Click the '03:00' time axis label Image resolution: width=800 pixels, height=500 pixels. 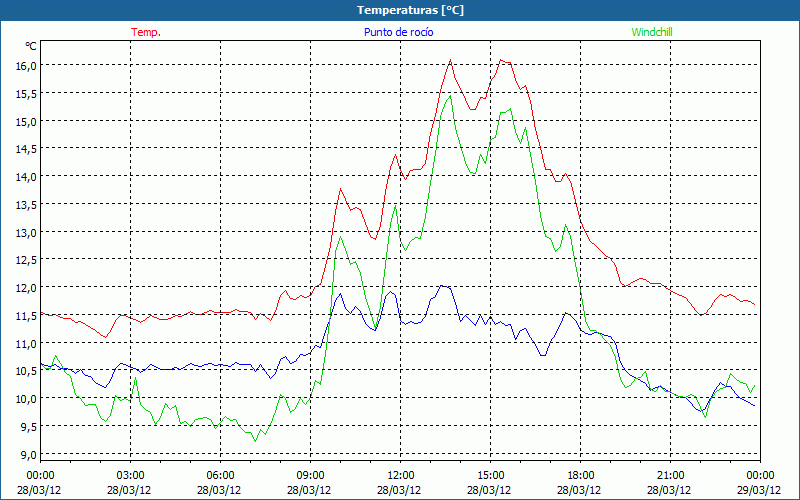pyautogui.click(x=131, y=476)
